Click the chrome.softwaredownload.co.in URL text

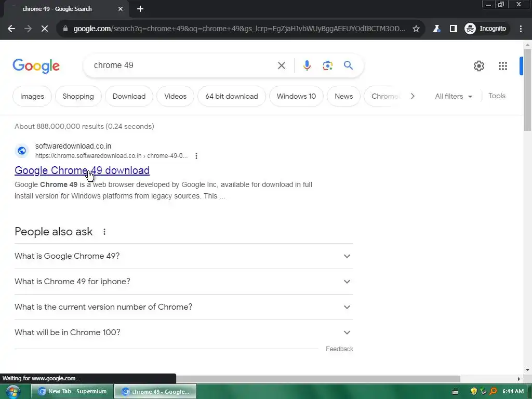(111, 156)
